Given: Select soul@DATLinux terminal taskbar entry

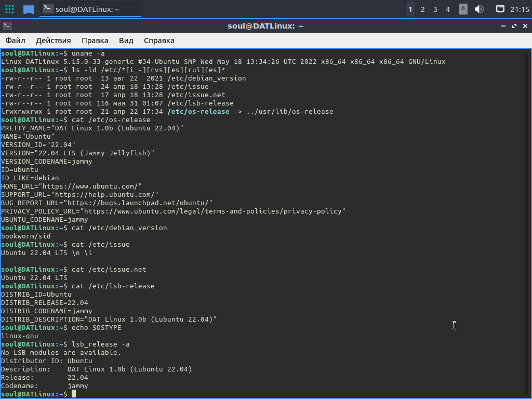Looking at the screenshot, I should click(90, 9).
